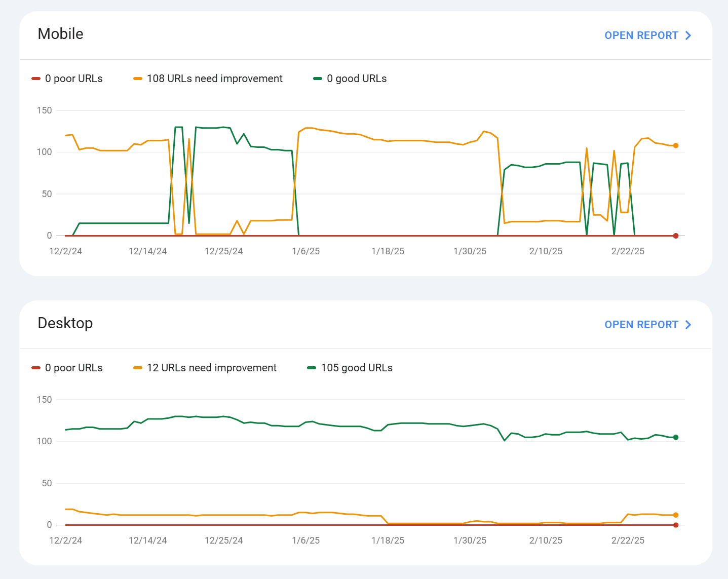Click the 50 axis value on Mobile chart

point(47,194)
